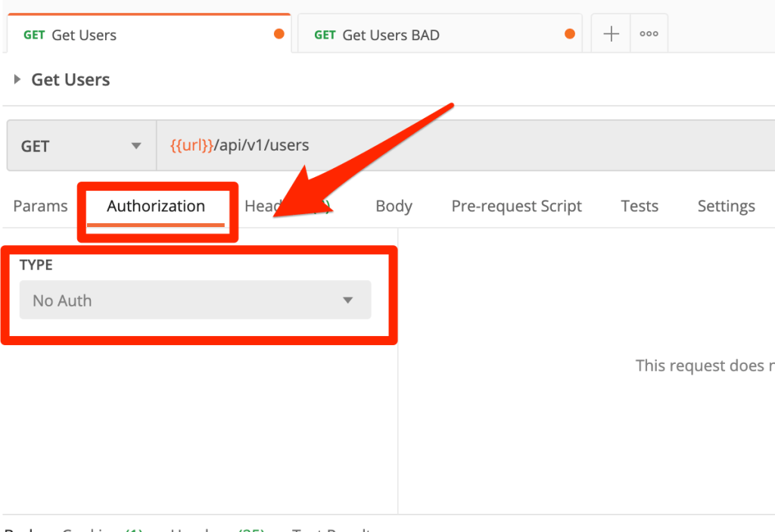Open the GET HTTP method dropdown
The image size is (775, 532).
coord(81,146)
